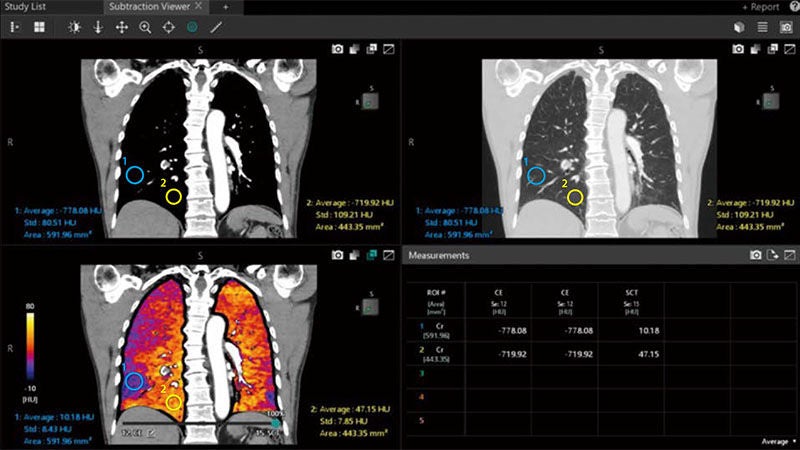800x450 pixels.
Task: Select blue ROI 1 circle in subtraction view
Action: click(134, 381)
